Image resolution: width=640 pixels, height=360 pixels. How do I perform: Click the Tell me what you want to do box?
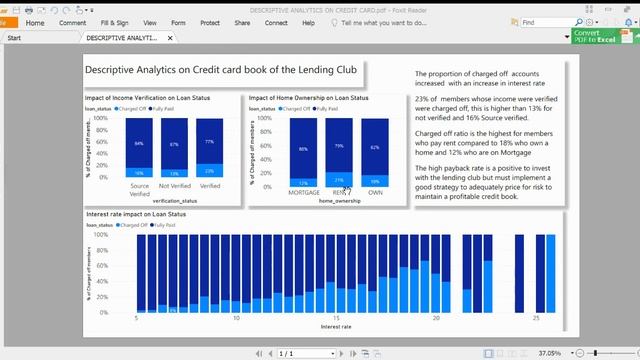384,23
